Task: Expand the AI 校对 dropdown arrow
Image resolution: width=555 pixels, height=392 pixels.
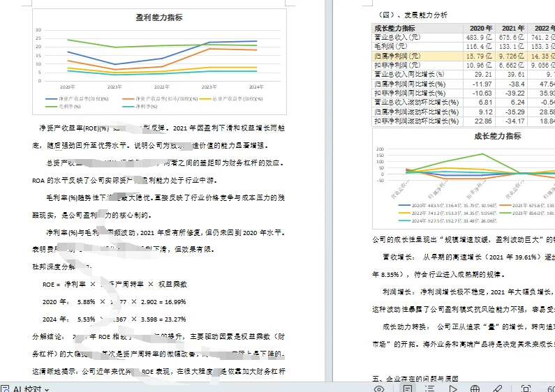Action: click(47, 389)
